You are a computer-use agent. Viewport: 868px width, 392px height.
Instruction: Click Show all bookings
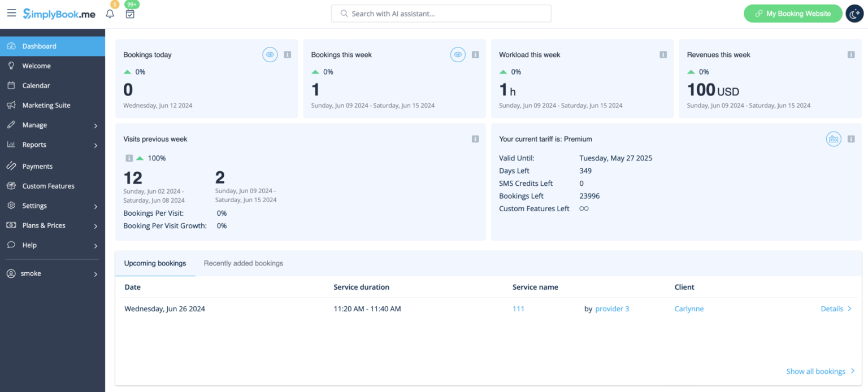coord(816,371)
